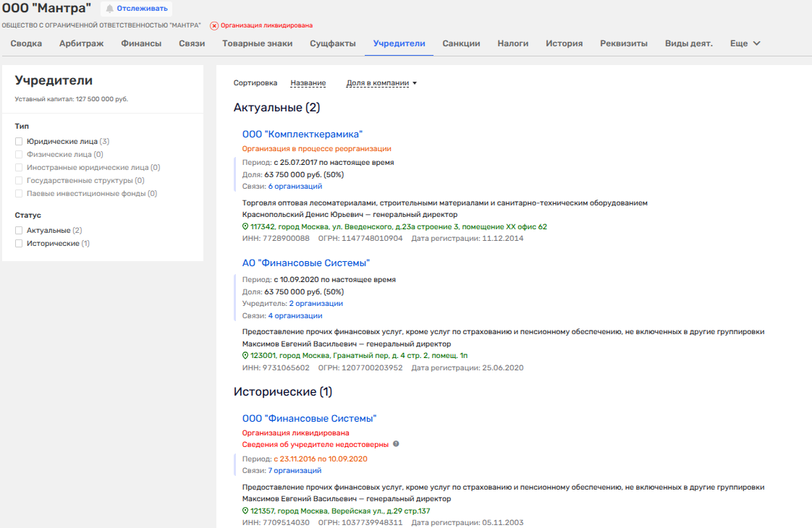This screenshot has height=528, width=812.
Task: Open ООО "Комплекткерамика" company link
Action: (302, 134)
